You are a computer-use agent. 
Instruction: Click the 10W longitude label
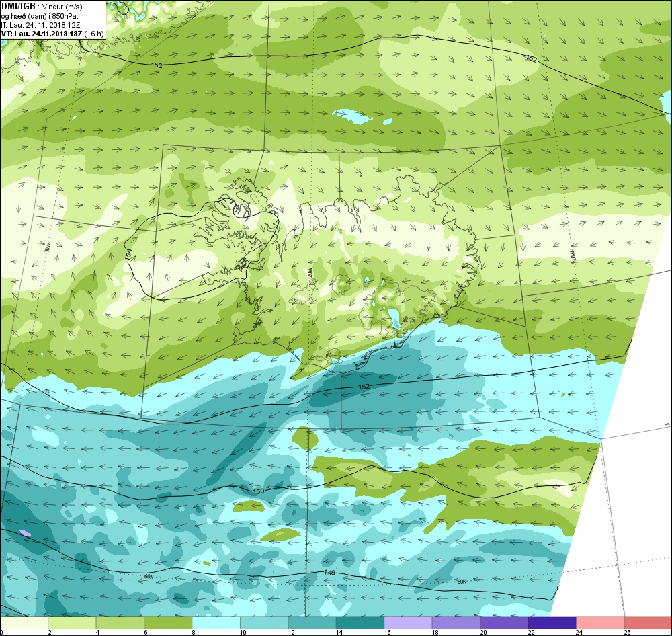tap(573, 255)
